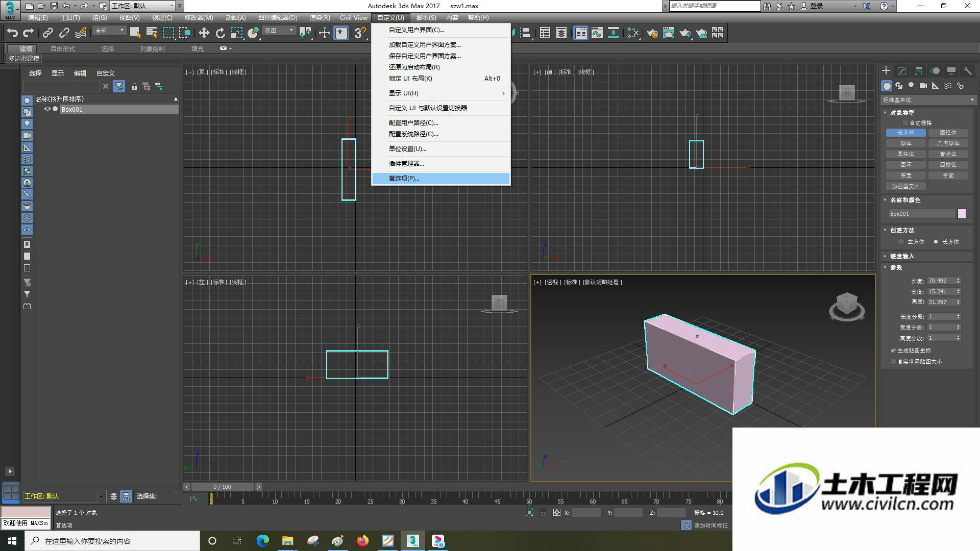Collapse the 名称和颜色 rollout
Viewport: 980px width, 551px height.
pyautogui.click(x=886, y=200)
